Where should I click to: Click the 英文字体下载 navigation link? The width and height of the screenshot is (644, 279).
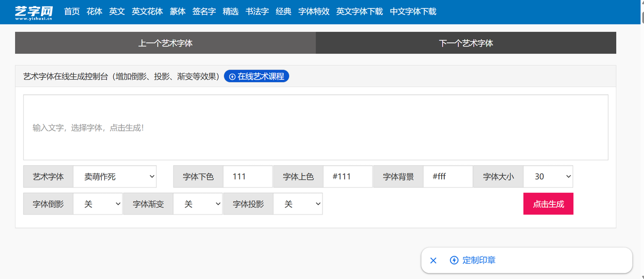[x=359, y=12]
